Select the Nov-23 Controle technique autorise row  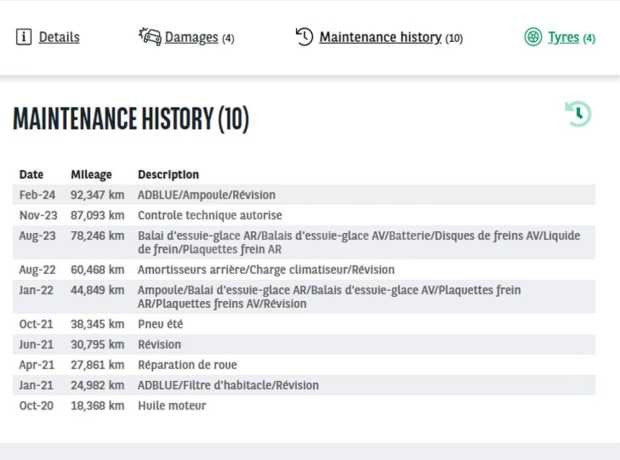coord(304,215)
